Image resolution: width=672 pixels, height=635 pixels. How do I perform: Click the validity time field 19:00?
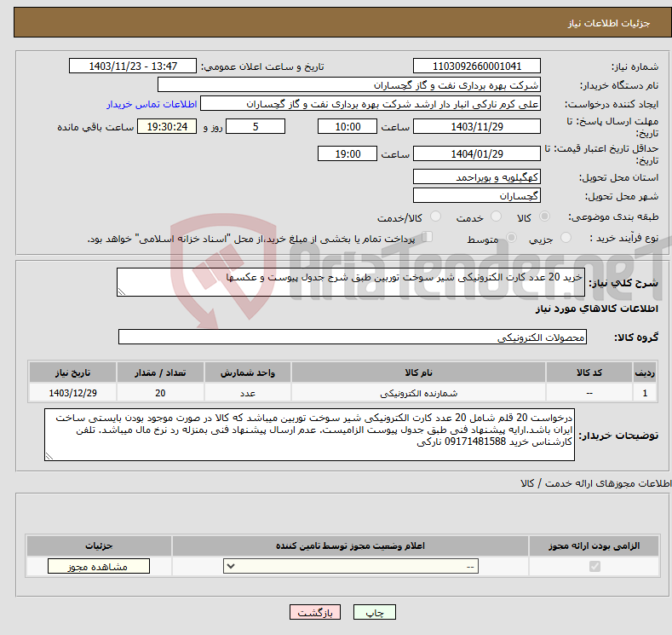coord(347,153)
